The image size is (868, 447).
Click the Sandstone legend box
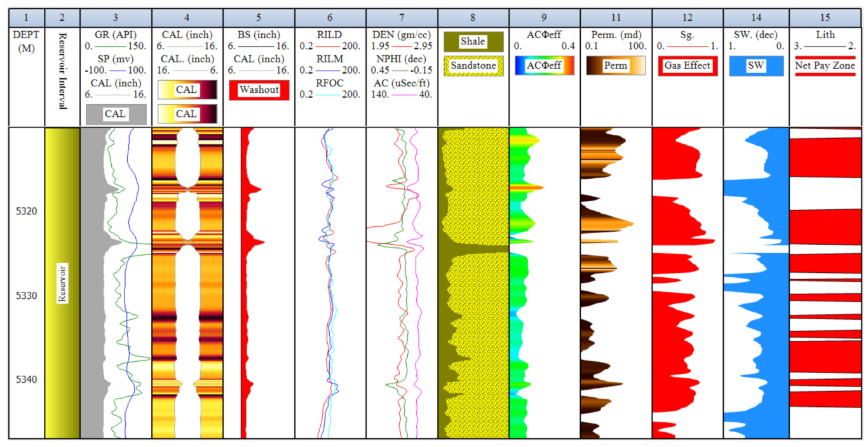click(x=473, y=65)
